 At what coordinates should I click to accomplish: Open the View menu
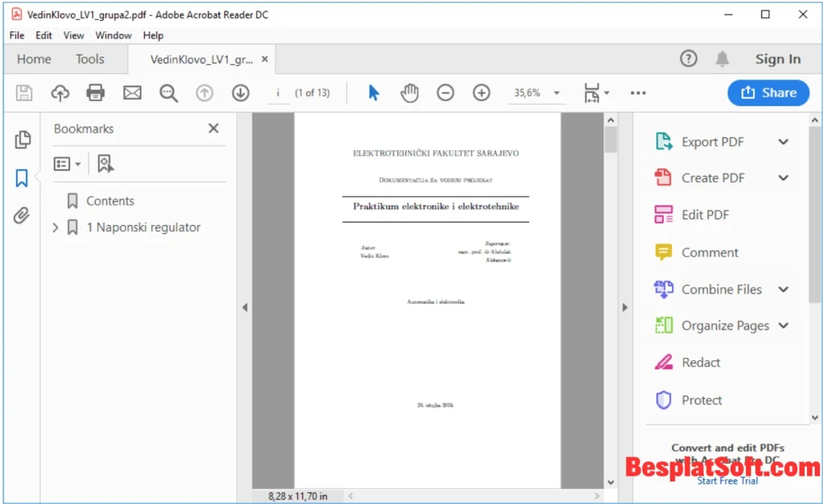(x=73, y=35)
